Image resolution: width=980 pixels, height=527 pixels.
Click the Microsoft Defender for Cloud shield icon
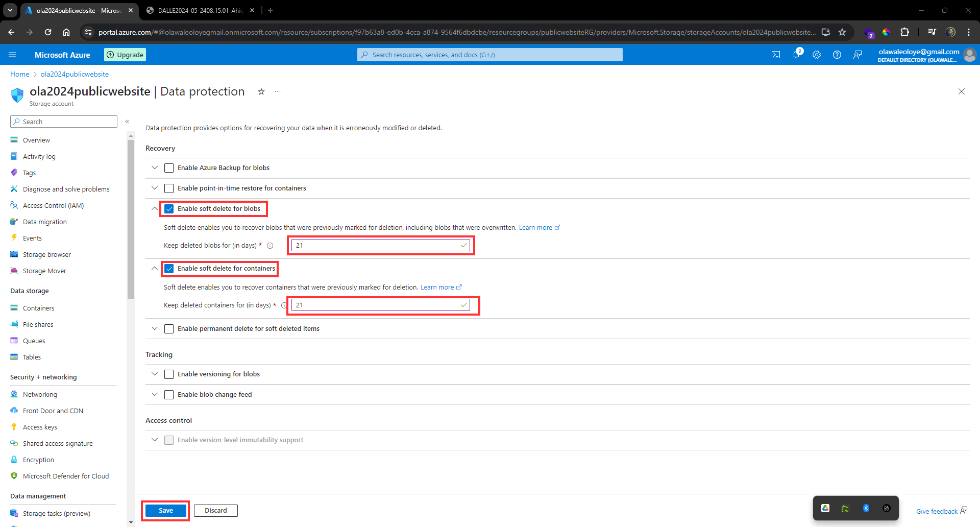[x=14, y=476]
